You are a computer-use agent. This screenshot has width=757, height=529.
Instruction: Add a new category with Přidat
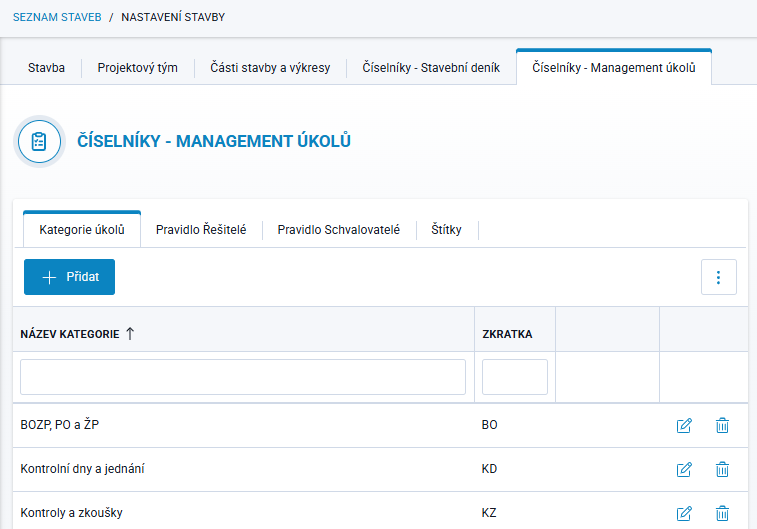pyautogui.click(x=70, y=277)
